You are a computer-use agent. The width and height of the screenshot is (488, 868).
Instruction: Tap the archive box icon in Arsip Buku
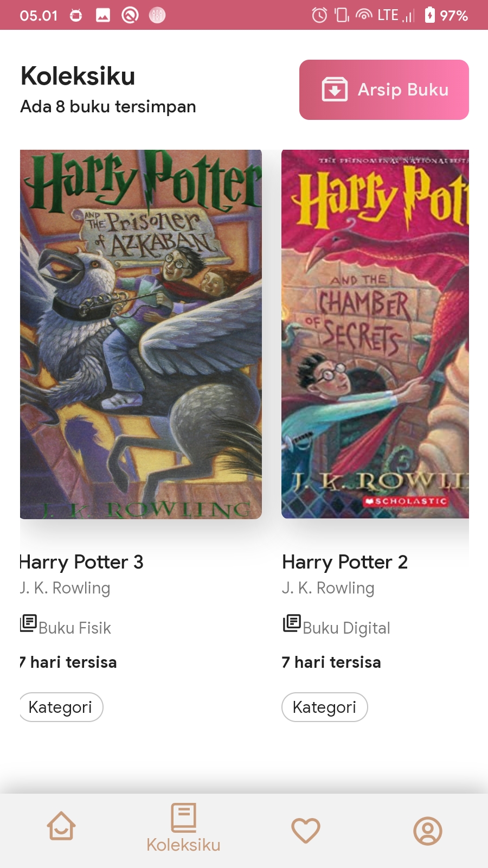tap(335, 90)
